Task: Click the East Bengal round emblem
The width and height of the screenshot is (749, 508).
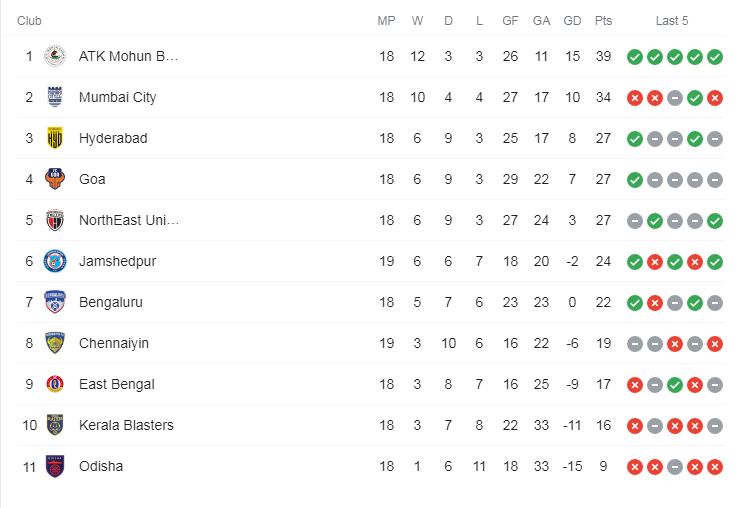Action: pyautogui.click(x=55, y=384)
